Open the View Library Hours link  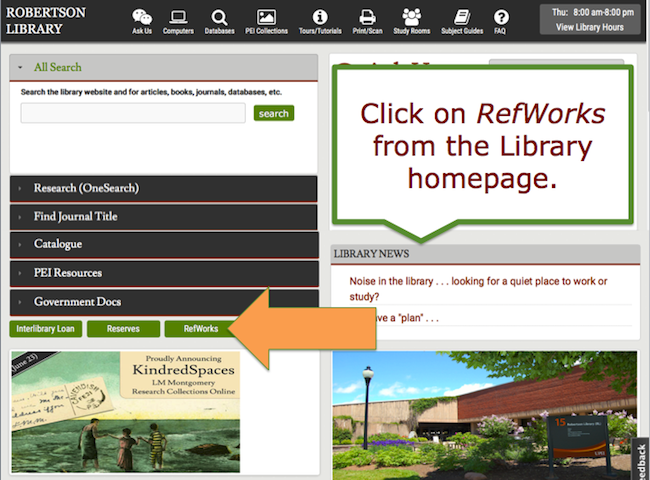tap(589, 27)
